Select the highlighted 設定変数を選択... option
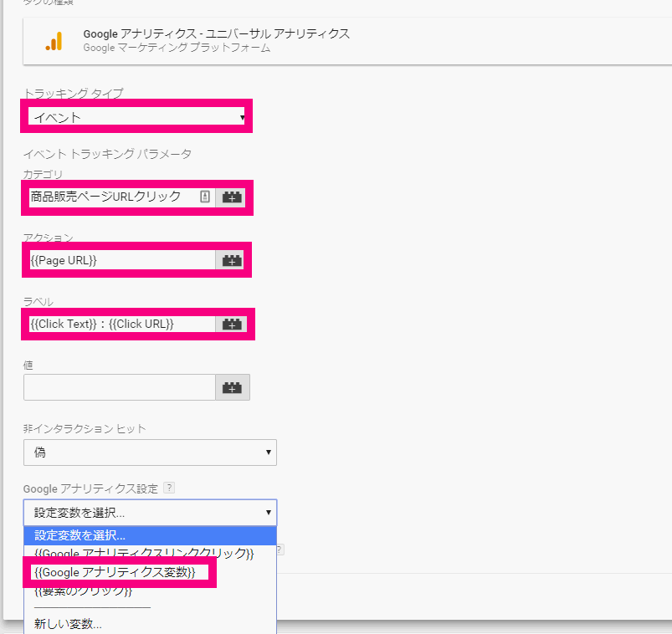672x634 pixels. pos(150,535)
